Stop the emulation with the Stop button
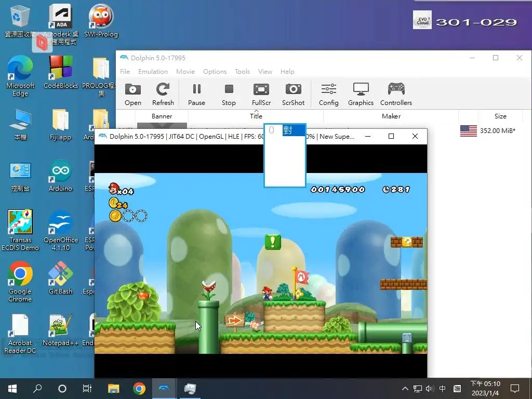This screenshot has height=399, width=532. (x=229, y=95)
